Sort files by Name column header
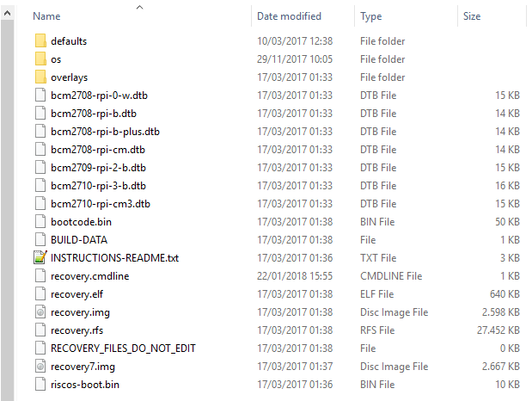Image resolution: width=532 pixels, height=401 pixels. click(x=46, y=16)
